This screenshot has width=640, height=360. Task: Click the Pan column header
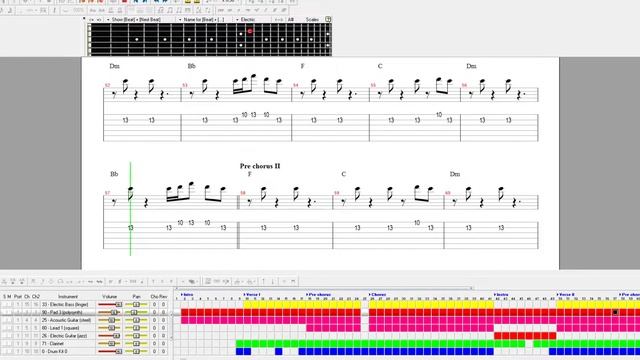pos(136,296)
